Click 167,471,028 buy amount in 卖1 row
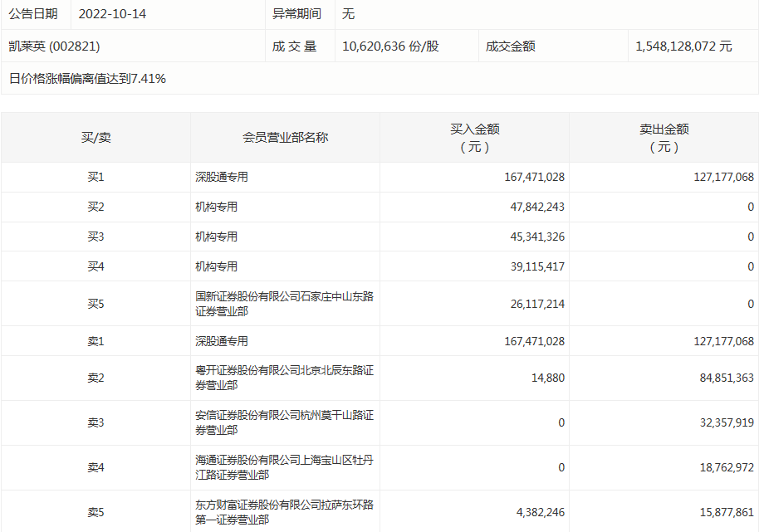The height and width of the screenshot is (532, 764). (x=534, y=341)
